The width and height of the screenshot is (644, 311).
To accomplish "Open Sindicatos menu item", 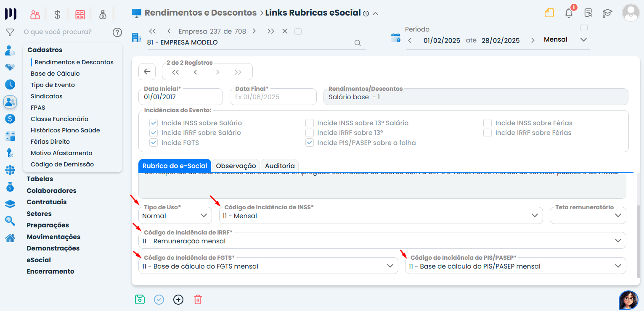I will [x=47, y=96].
